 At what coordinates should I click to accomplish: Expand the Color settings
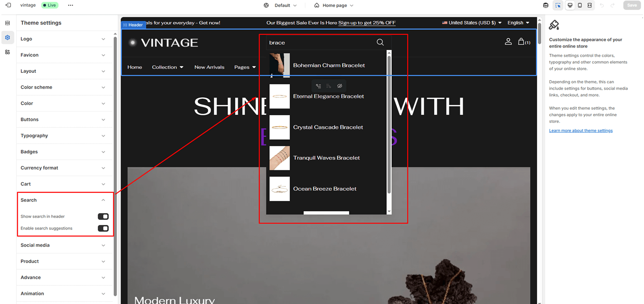(x=64, y=103)
